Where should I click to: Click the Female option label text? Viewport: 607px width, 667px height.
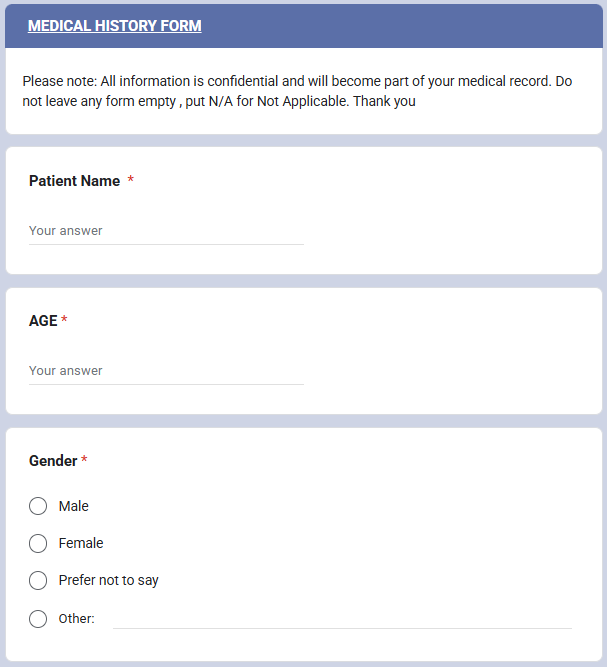81,543
